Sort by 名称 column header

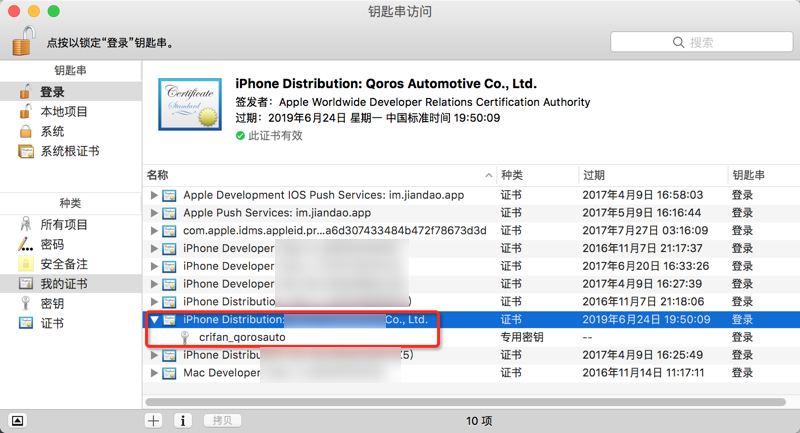coord(319,175)
